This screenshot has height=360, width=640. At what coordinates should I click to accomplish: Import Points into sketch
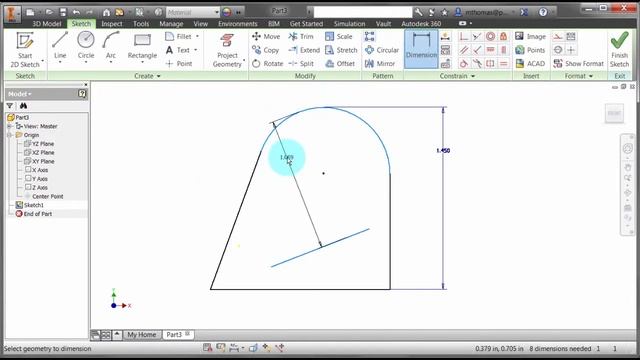(530, 50)
